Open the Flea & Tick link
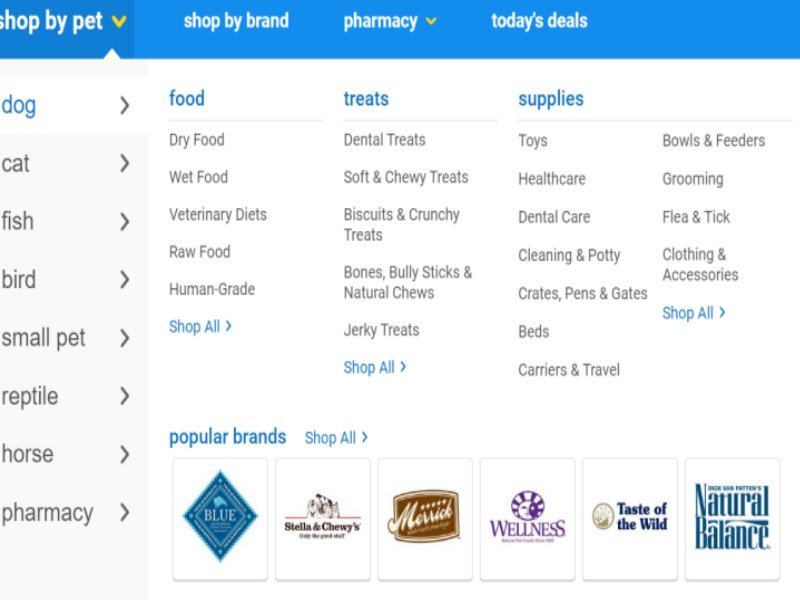 (696, 217)
